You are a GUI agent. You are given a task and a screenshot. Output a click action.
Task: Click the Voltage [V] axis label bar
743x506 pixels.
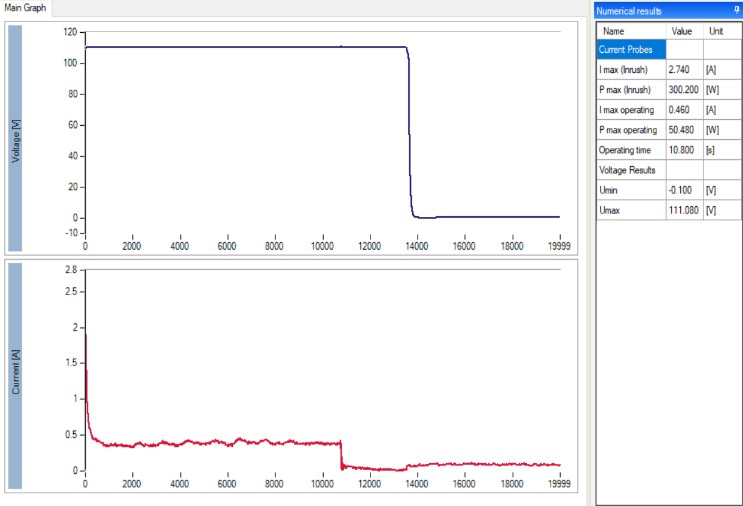click(14, 138)
